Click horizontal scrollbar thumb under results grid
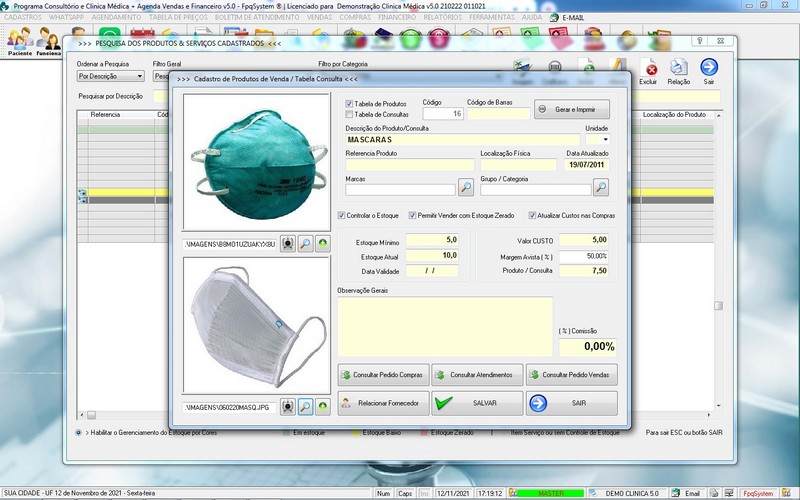 pos(91,415)
